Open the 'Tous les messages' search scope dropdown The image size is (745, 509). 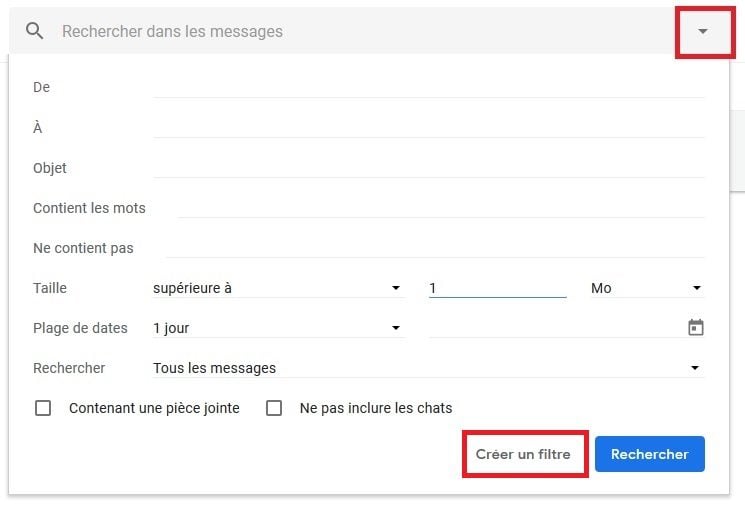[x=428, y=368]
